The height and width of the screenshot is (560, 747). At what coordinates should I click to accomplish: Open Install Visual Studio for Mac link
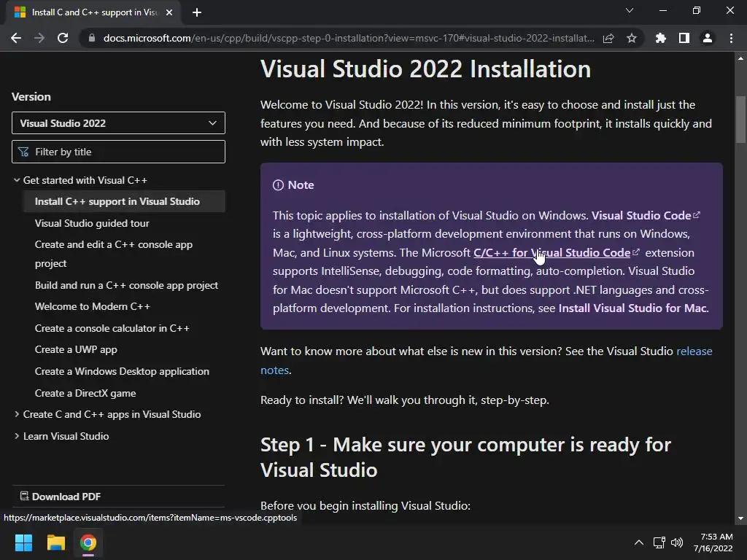point(632,308)
